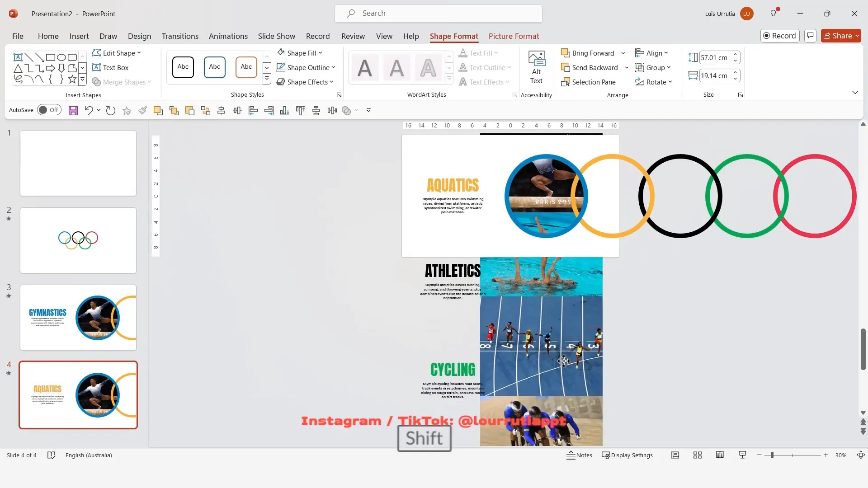Open Size and Position dialog launcher
This screenshot has width=868, height=488.
pos(741,95)
